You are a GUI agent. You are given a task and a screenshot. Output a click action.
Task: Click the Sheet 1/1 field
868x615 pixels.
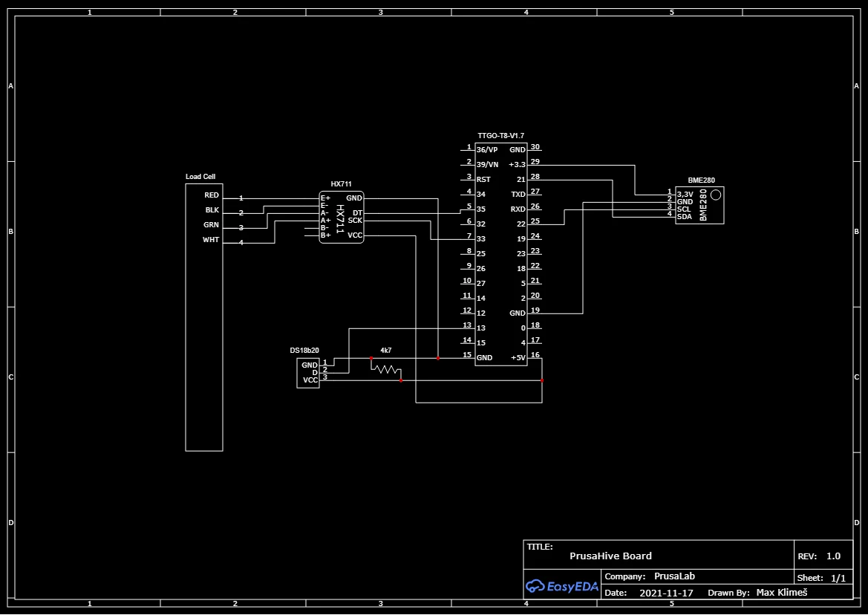[821, 578]
